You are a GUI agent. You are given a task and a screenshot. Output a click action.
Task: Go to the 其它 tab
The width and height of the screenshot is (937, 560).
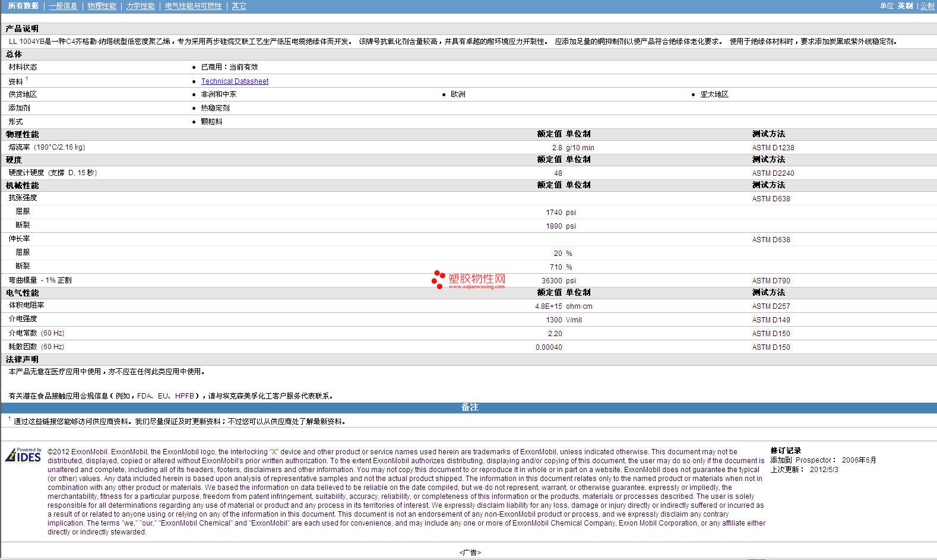[x=239, y=6]
